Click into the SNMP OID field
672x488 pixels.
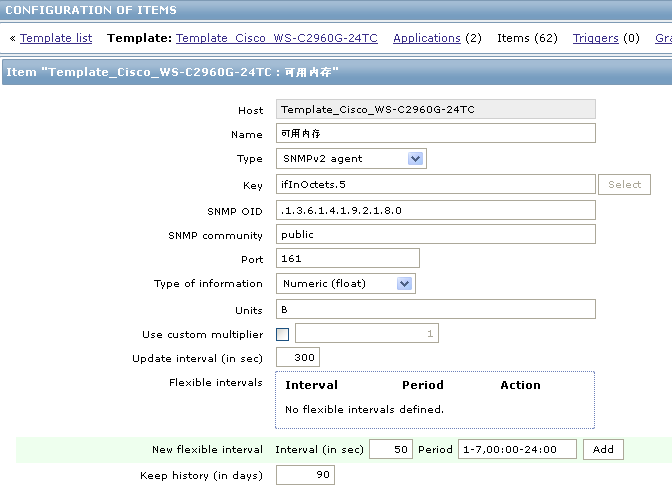[436, 210]
